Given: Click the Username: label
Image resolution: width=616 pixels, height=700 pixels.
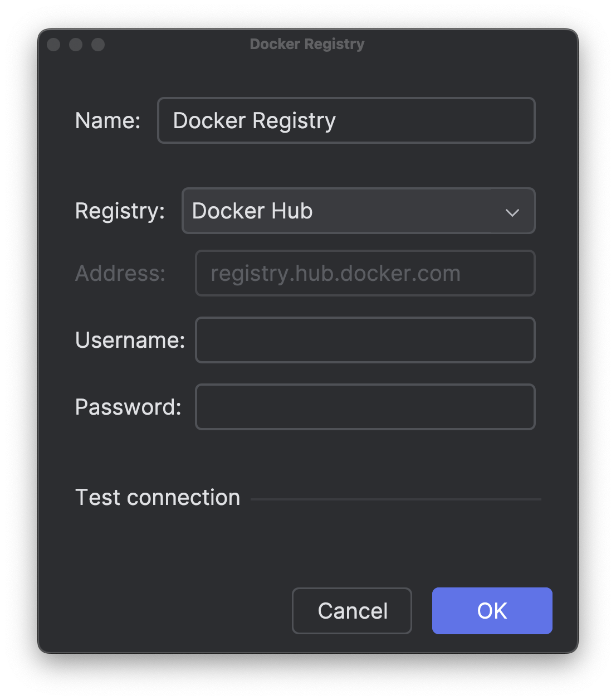Looking at the screenshot, I should click(x=130, y=340).
